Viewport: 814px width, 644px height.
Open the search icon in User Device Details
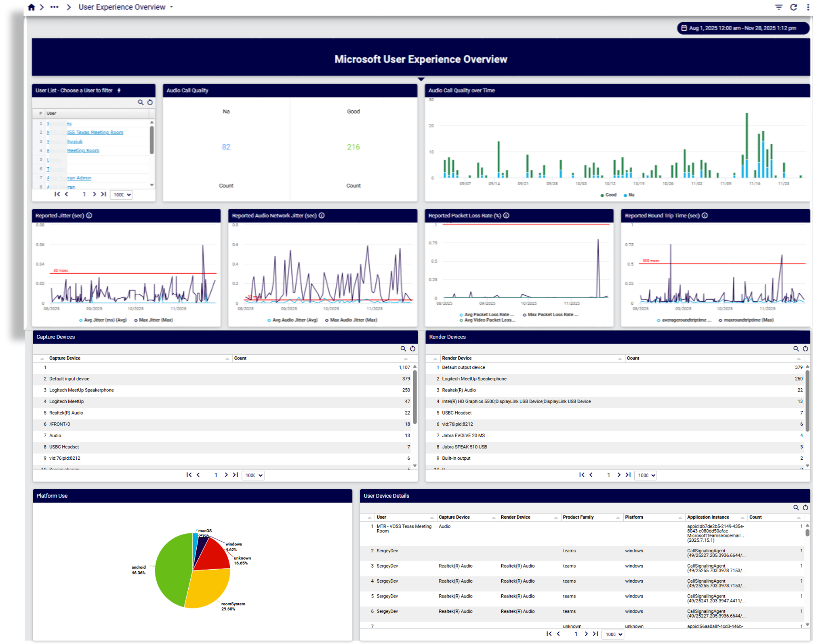(x=796, y=508)
